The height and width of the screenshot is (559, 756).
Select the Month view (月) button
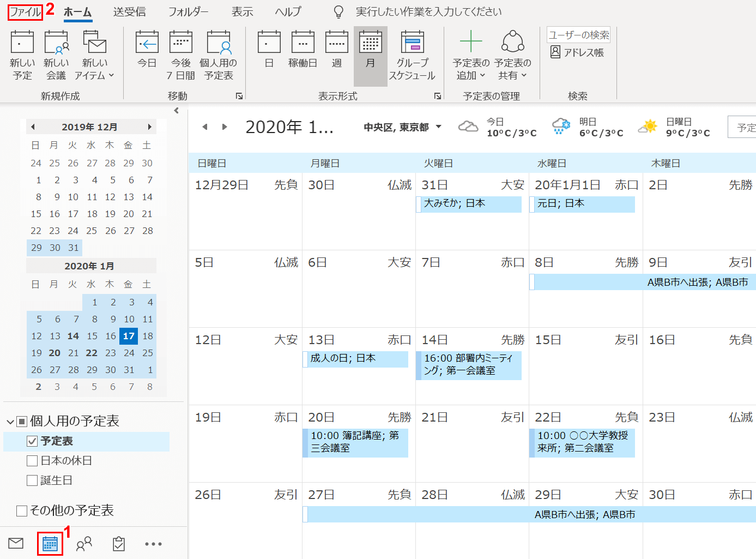(x=371, y=56)
